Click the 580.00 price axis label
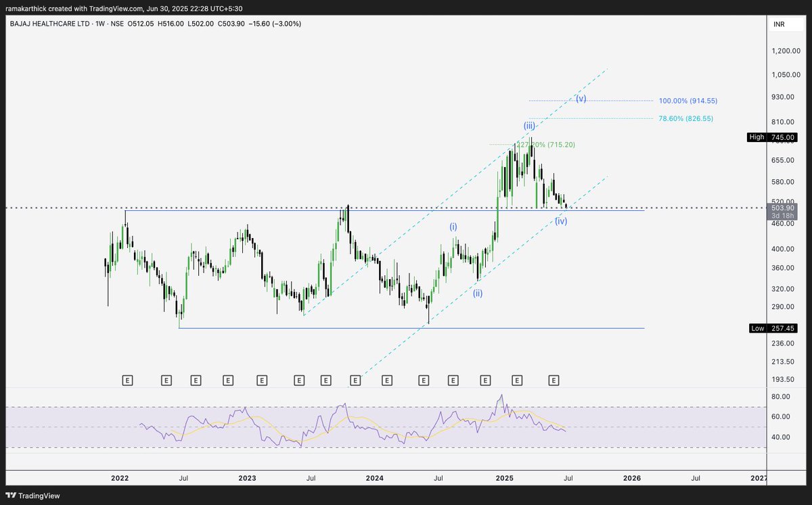This screenshot has height=505, width=812. tap(783, 182)
